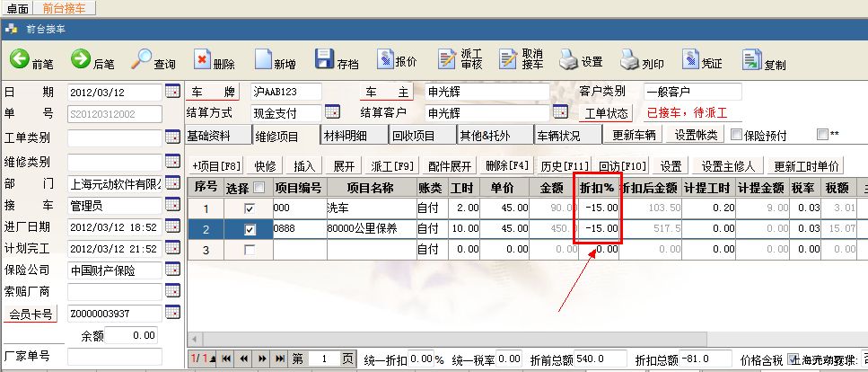Image resolution: width=868 pixels, height=372 pixels.
Task: Open the 结算方式 payment method picker
Action: click(332, 113)
